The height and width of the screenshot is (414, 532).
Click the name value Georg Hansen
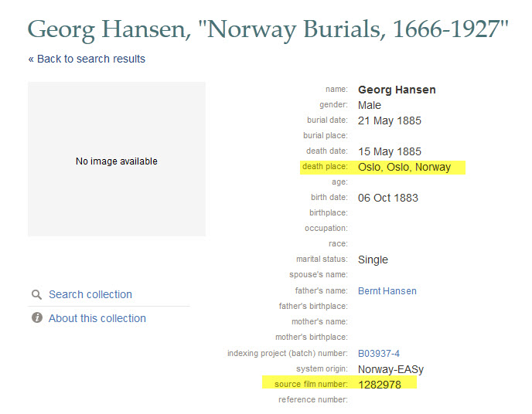pyautogui.click(x=397, y=90)
